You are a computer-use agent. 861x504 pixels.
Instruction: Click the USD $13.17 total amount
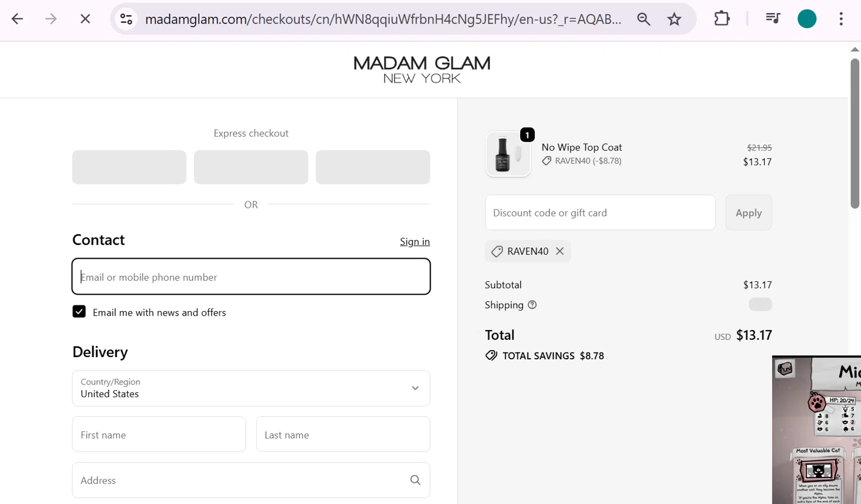click(x=743, y=335)
